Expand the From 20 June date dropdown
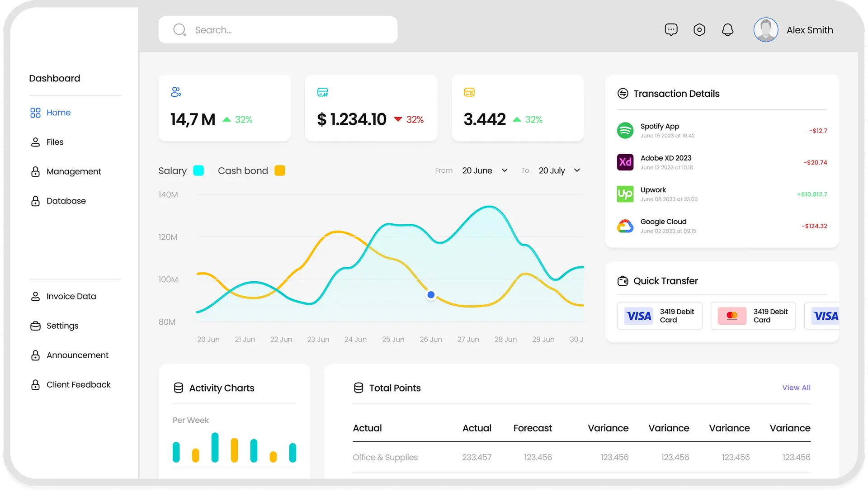This screenshot has height=492, width=868. click(485, 170)
